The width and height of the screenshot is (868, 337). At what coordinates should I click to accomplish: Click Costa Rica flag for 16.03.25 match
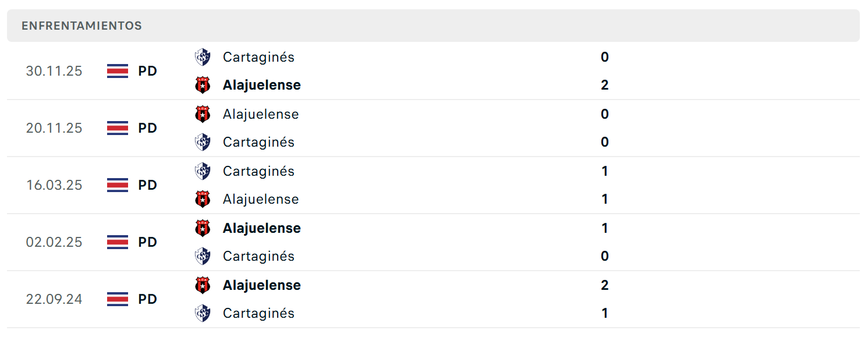[118, 185]
